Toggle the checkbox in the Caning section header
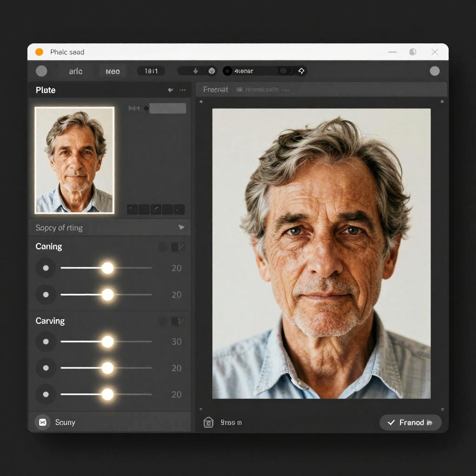This screenshot has height=476, width=476. click(177, 247)
